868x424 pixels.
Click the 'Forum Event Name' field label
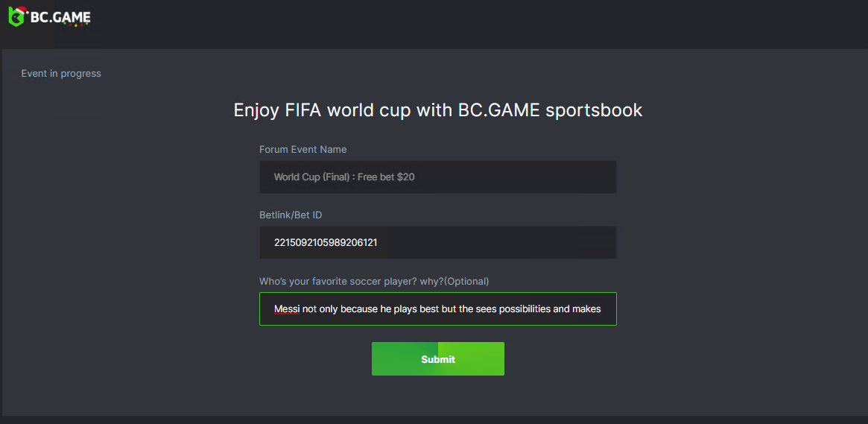(302, 149)
